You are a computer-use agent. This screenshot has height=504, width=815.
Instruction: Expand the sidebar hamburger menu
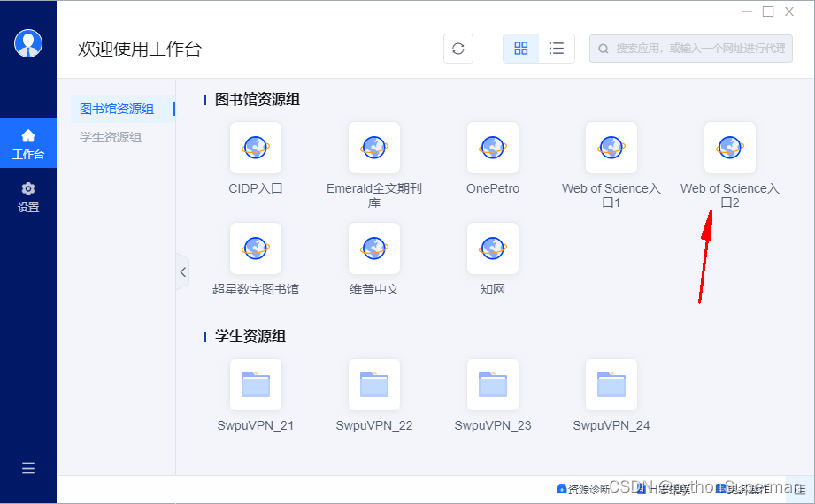tap(28, 468)
